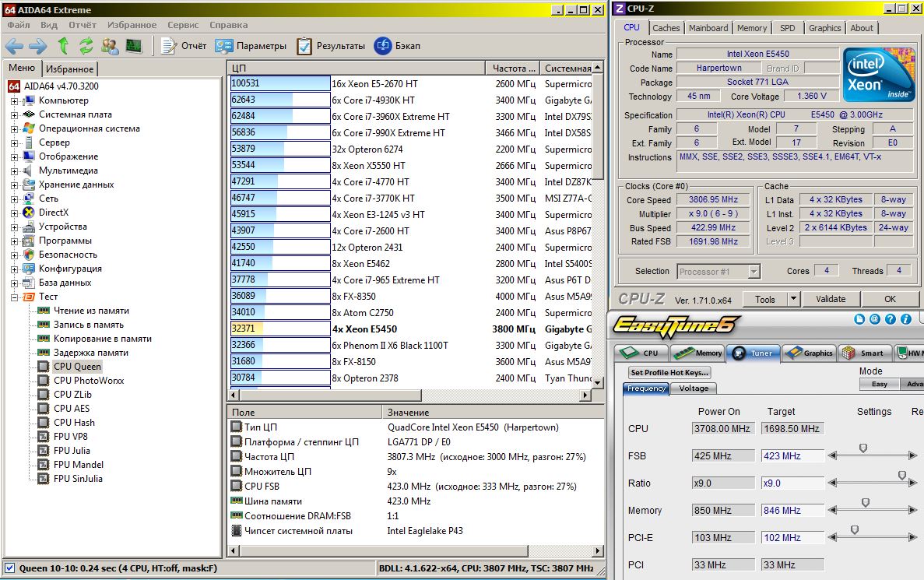Screen dimensions: 924x580
Task: Click the PCI-E left decrease arrow
Action: 832,537
